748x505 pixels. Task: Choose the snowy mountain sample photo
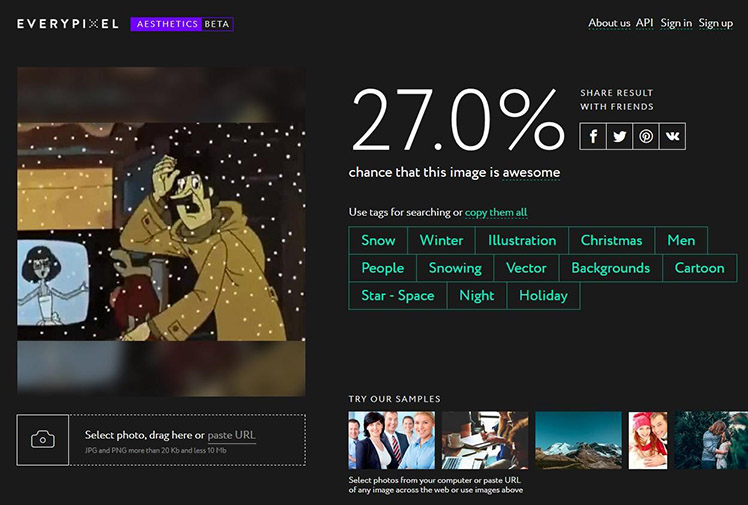(579, 440)
